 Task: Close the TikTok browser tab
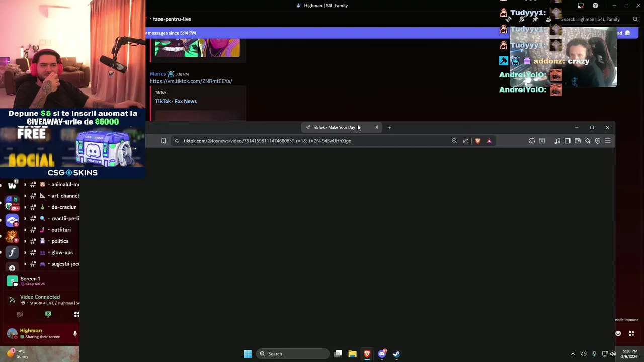tap(377, 127)
